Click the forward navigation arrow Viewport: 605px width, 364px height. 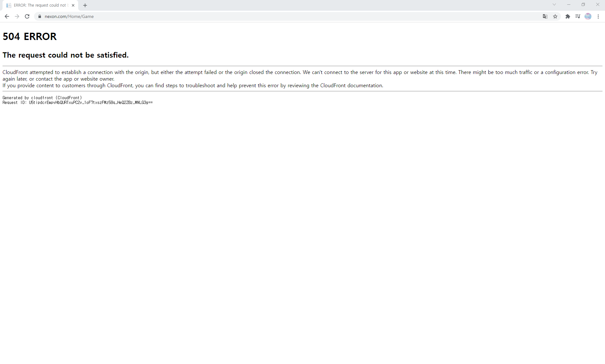pyautogui.click(x=17, y=16)
